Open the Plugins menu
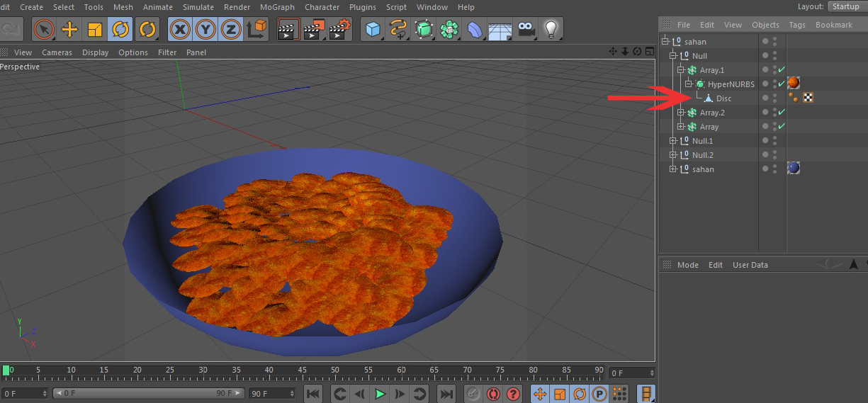The width and height of the screenshot is (868, 403). click(x=363, y=7)
